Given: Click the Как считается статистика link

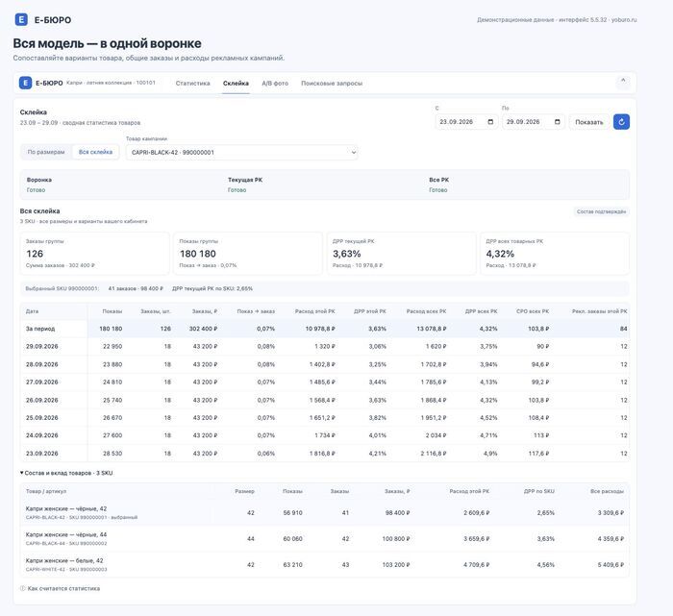Looking at the screenshot, I should click(63, 588).
